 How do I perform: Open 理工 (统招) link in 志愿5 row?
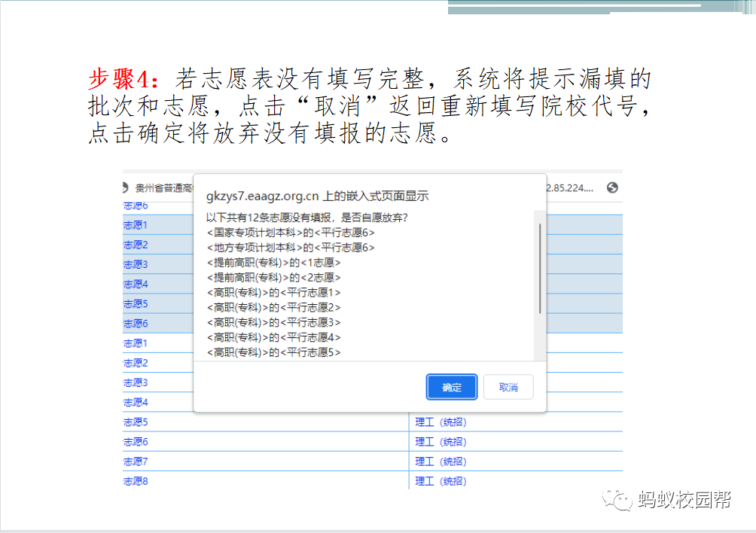click(x=440, y=422)
